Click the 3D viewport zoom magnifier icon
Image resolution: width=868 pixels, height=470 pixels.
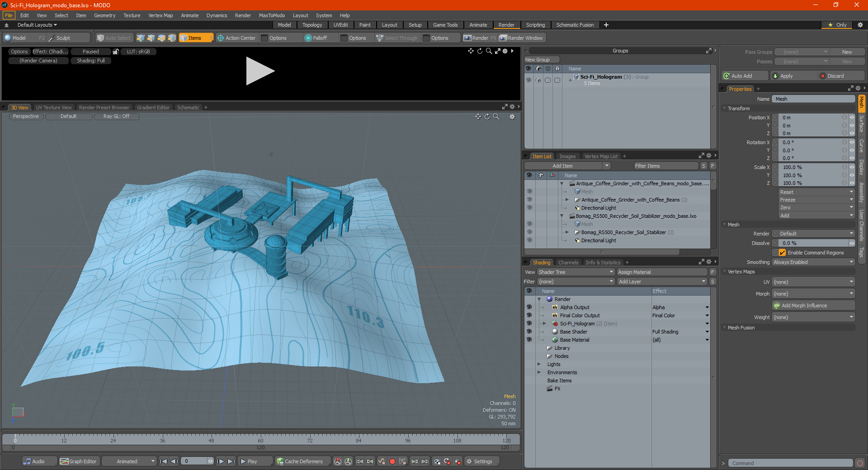click(496, 117)
